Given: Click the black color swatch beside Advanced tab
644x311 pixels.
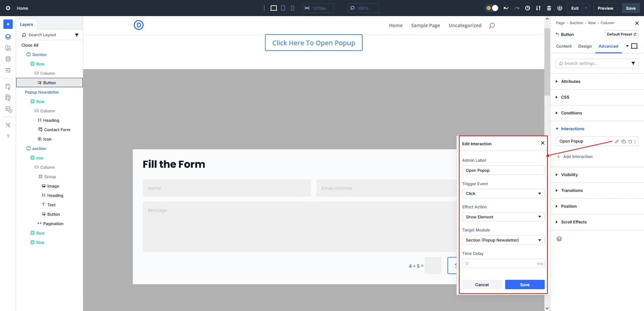Looking at the screenshot, I should (634, 46).
